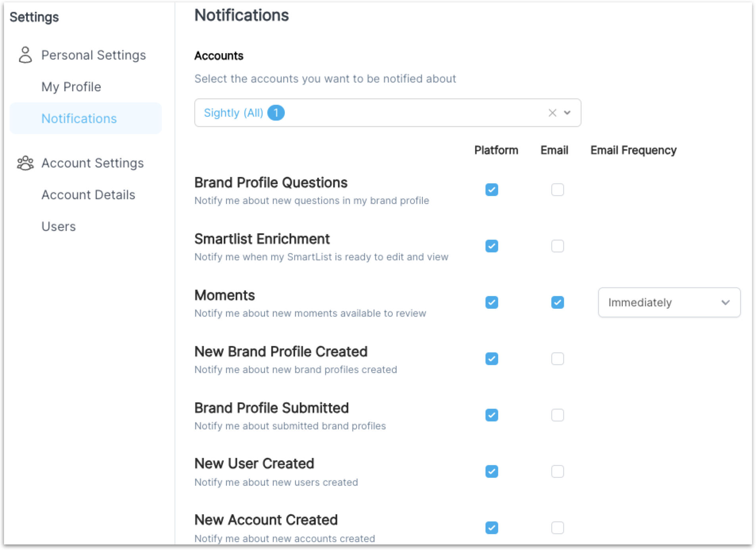Click the blue account count badge
The width and height of the screenshot is (756, 550).
click(276, 113)
